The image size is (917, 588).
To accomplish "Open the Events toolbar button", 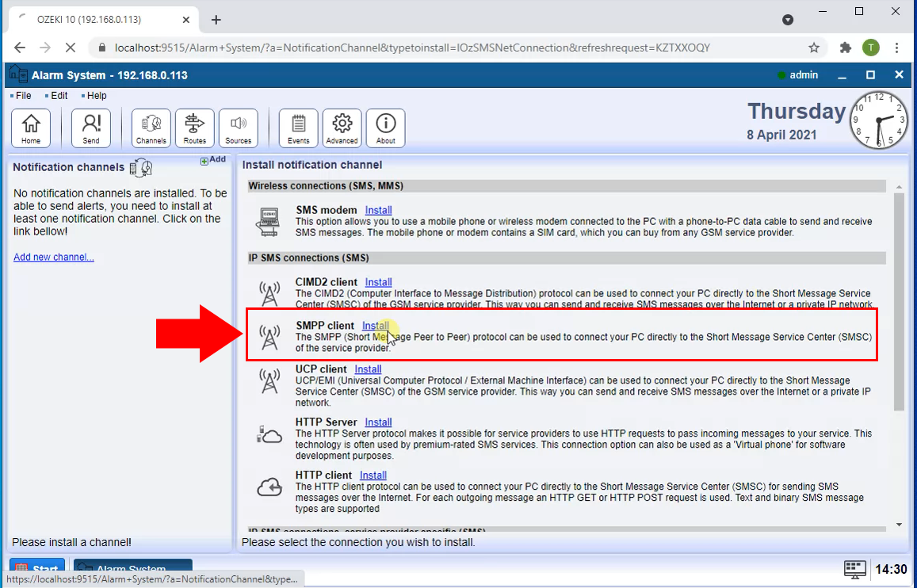I will (298, 128).
